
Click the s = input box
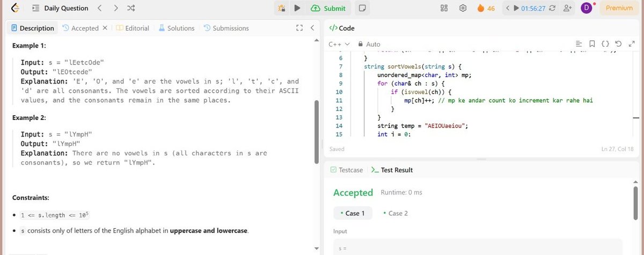(478, 247)
